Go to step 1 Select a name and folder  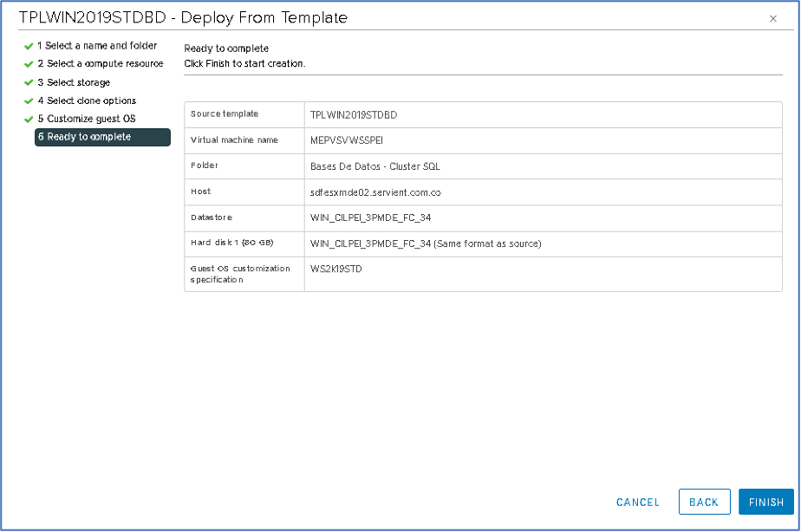click(96, 46)
